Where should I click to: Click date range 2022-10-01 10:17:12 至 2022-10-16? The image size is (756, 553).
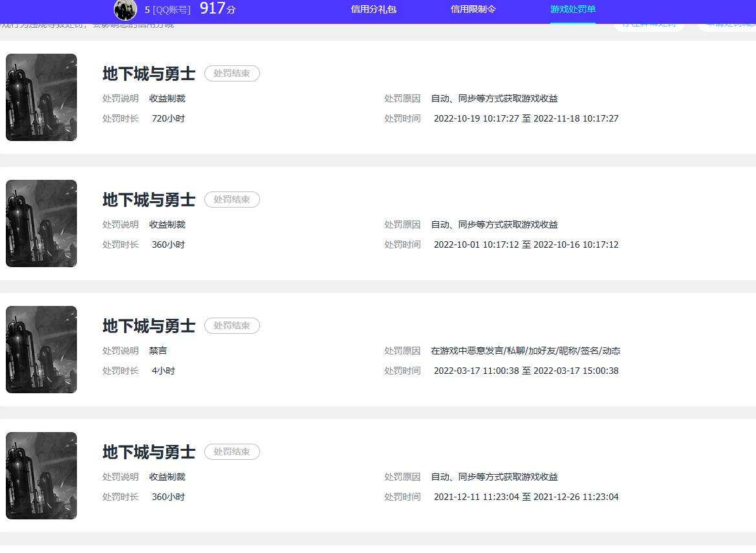[526, 244]
